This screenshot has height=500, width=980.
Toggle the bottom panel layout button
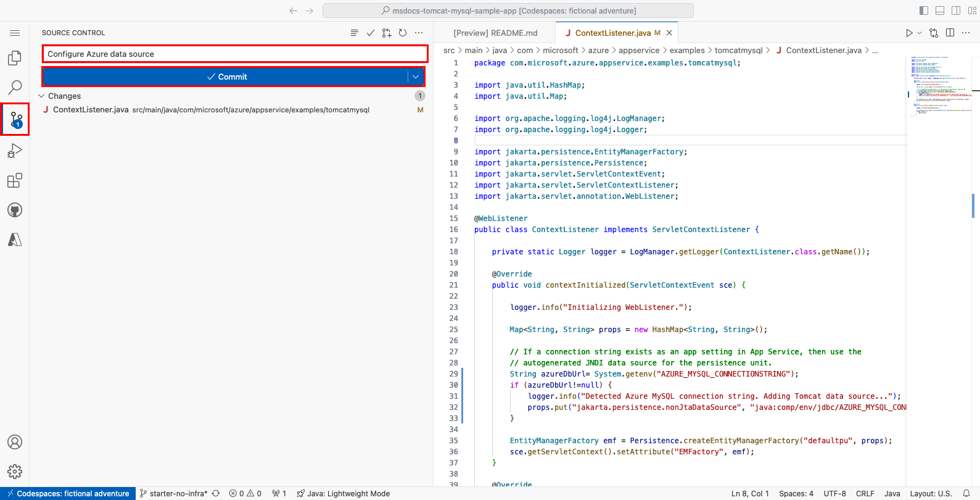[x=940, y=10]
